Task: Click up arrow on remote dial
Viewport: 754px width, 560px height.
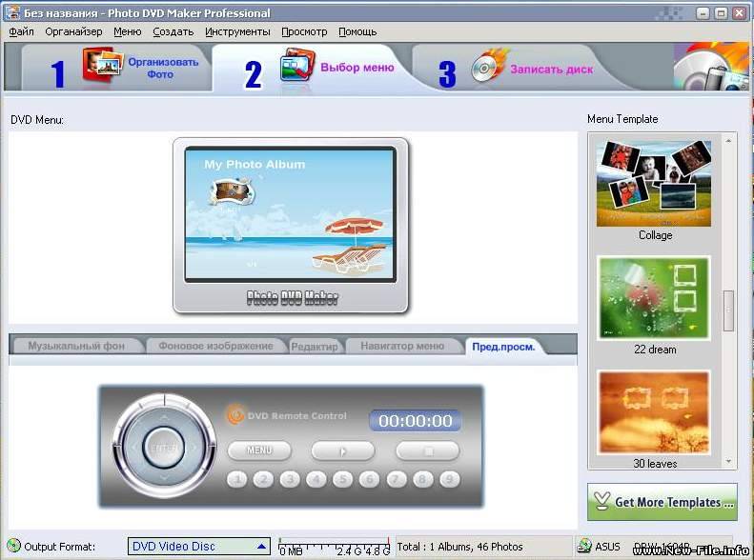Action: point(164,417)
